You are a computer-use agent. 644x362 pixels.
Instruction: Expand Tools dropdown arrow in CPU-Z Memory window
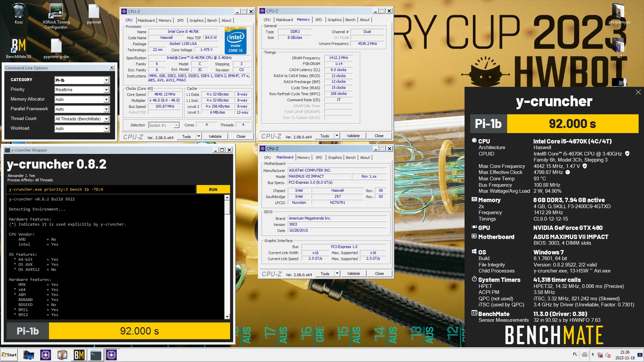pos(337,136)
